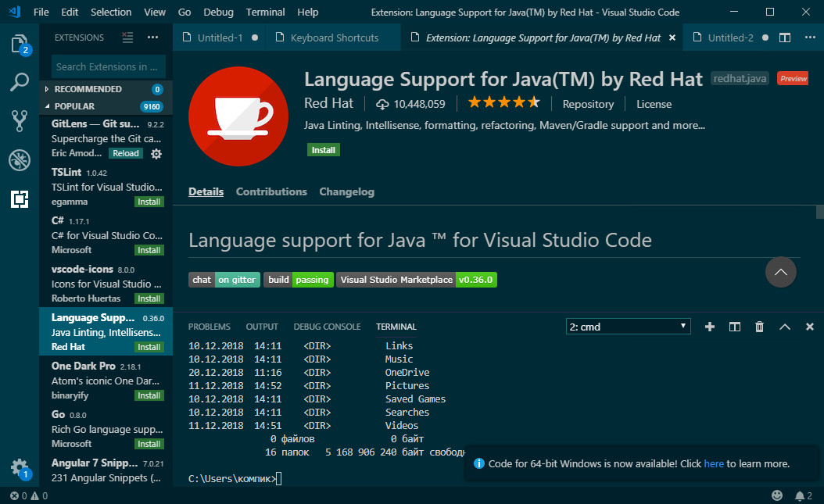Switch to the Problems panel tab
Image resolution: width=824 pixels, height=504 pixels.
point(210,327)
